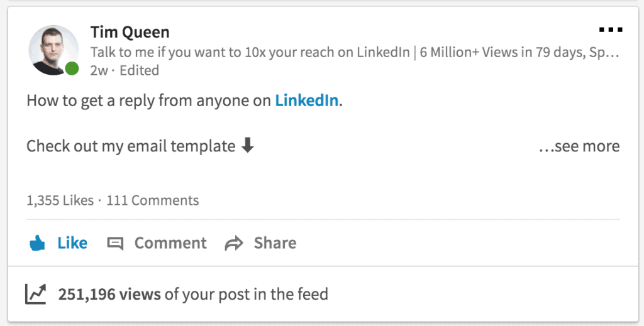Click Tim Queen's headline text
Screen dimensions: 644x326
(x=355, y=52)
